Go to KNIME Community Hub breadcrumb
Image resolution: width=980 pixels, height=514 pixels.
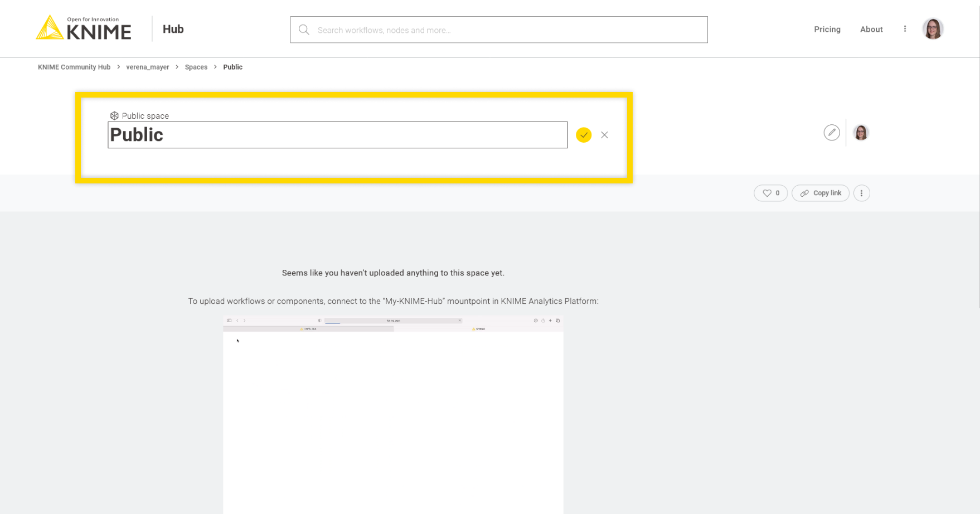(x=74, y=67)
